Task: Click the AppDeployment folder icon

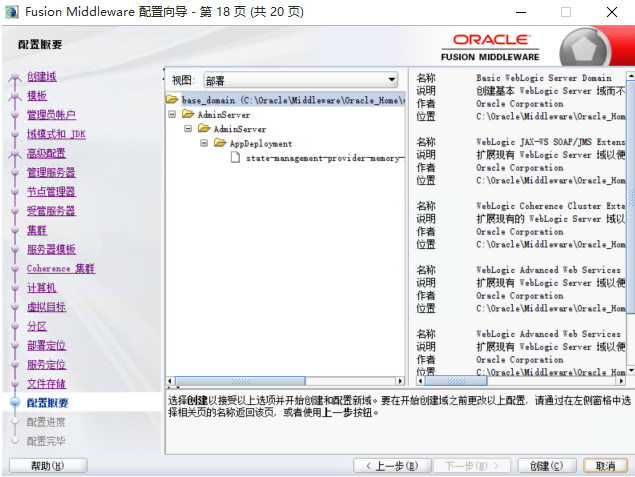Action: click(x=220, y=143)
